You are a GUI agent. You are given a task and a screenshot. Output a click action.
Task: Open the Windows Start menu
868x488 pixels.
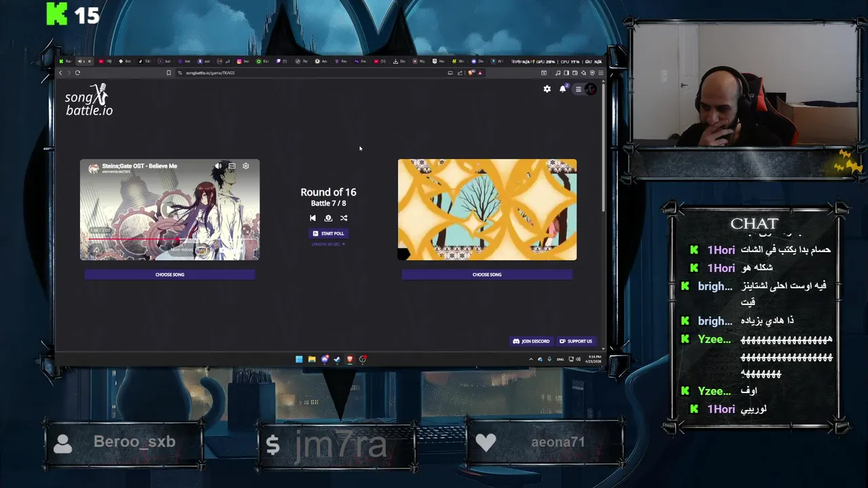(299, 359)
